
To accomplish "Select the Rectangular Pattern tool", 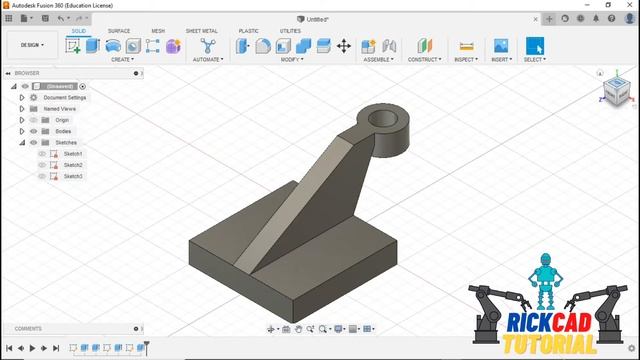I will tap(153, 46).
